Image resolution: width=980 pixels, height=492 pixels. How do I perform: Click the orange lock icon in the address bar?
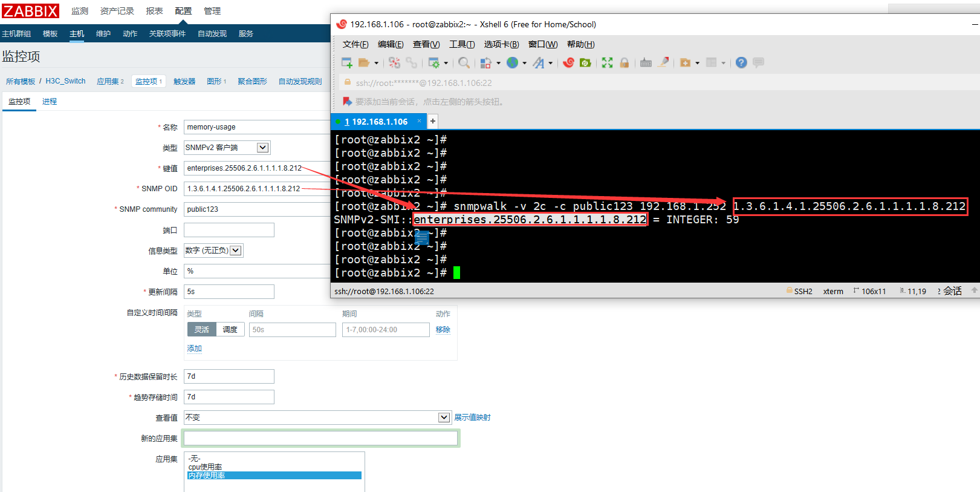[x=348, y=82]
